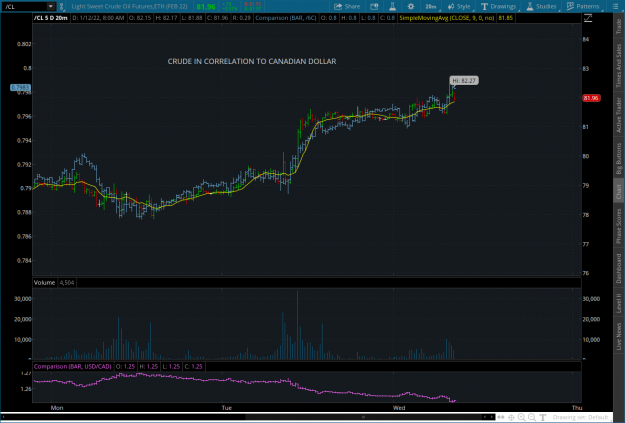Open the Live News sidebar tab
The width and height of the screenshot is (625, 423).
pos(619,336)
